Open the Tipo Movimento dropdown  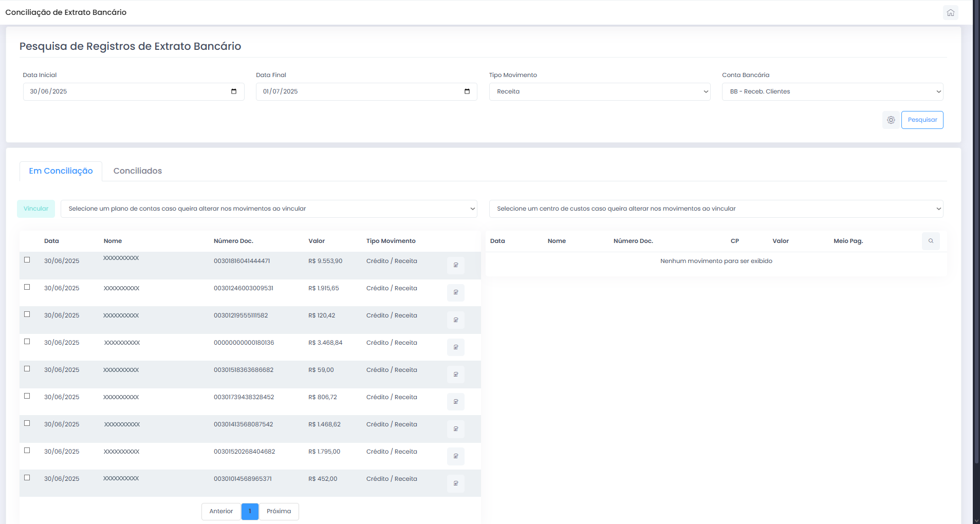(599, 91)
